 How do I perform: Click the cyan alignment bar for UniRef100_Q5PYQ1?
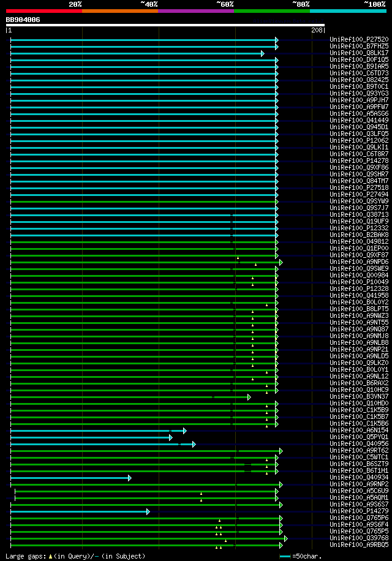(91, 437)
